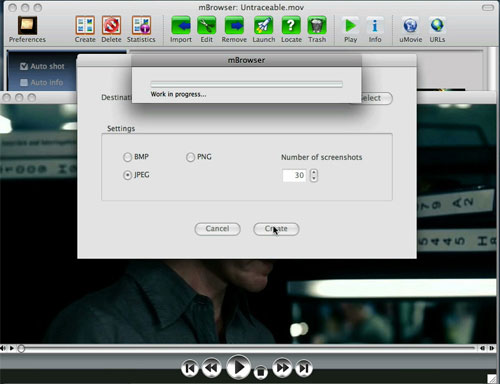Screen dimensions: 500x384
Task: Click the large play button in player
Action: (x=238, y=367)
